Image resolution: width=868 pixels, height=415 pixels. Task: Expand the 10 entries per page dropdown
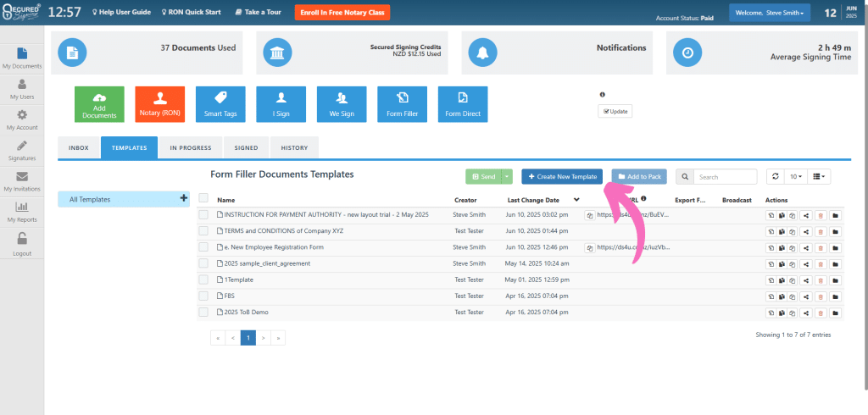coord(796,176)
